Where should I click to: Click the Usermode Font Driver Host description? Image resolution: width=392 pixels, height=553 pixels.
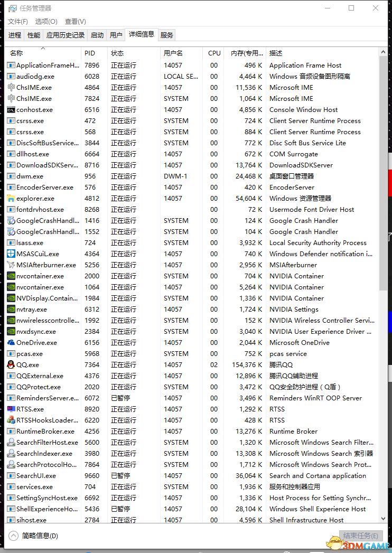coord(312,210)
